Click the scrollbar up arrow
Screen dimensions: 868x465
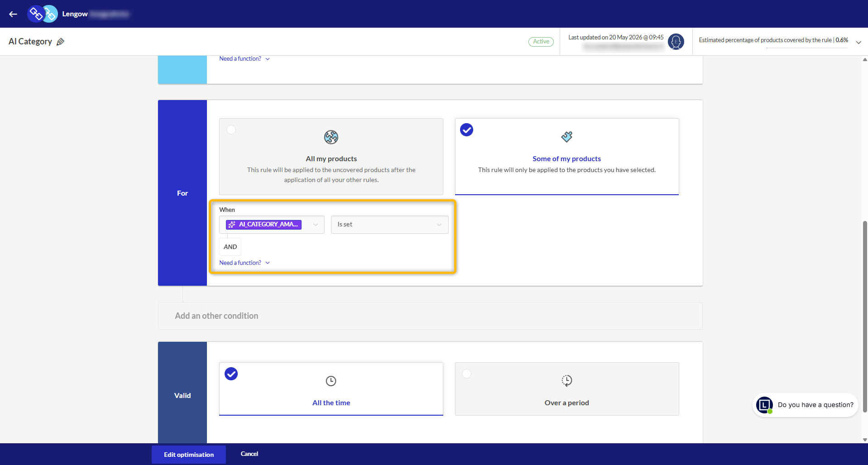click(865, 59)
